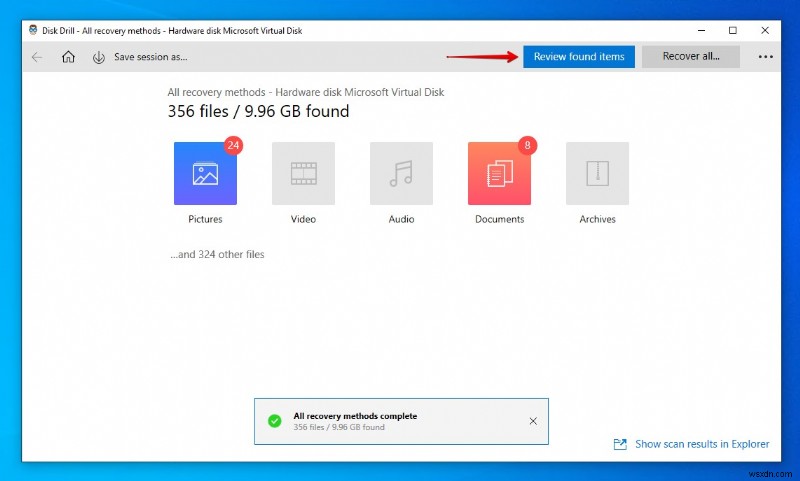Select the Video category tile
The height and width of the screenshot is (481, 800).
pyautogui.click(x=303, y=173)
